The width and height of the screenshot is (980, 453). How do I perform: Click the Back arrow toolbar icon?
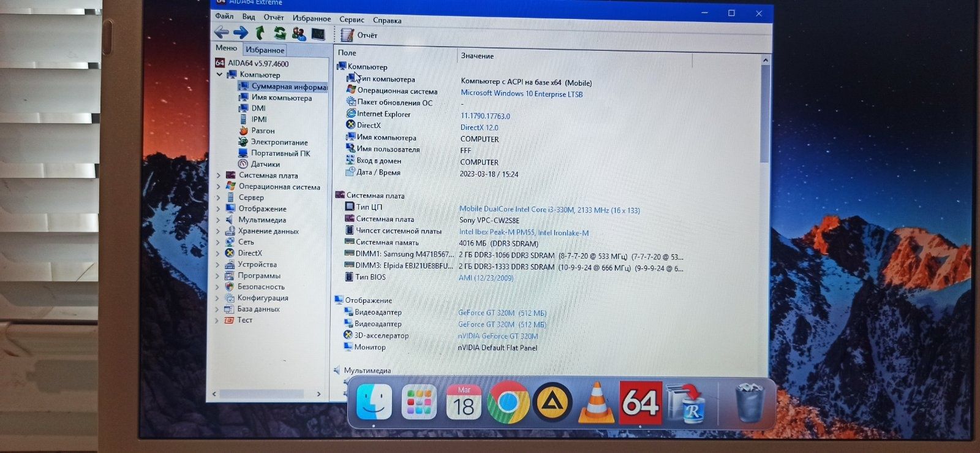222,32
